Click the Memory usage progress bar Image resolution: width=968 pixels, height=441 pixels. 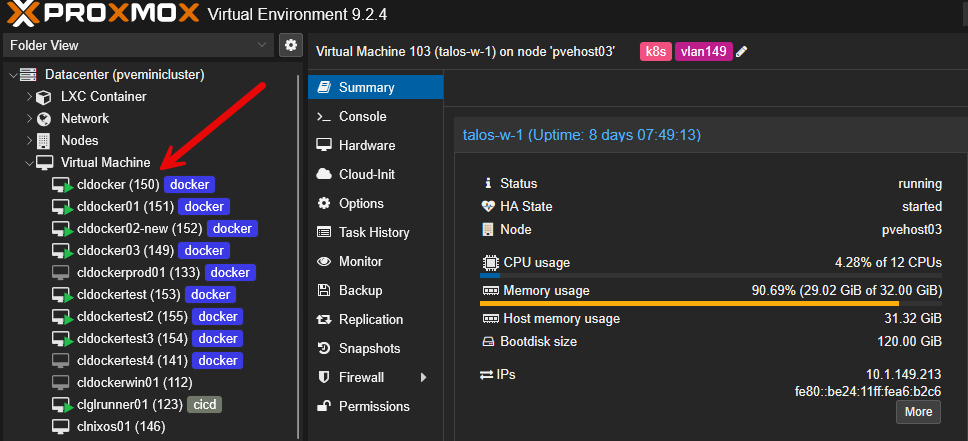pos(711,303)
